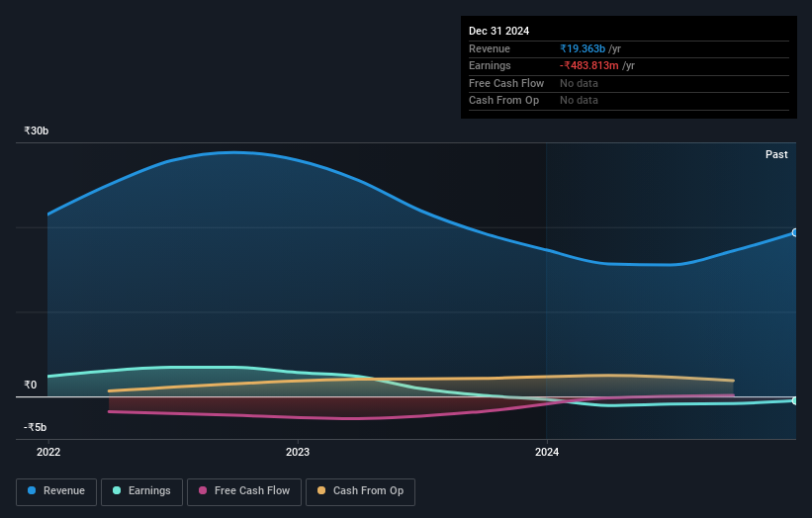Click the 2023 x-axis label
Image resolution: width=812 pixels, height=518 pixels.
tap(298, 452)
